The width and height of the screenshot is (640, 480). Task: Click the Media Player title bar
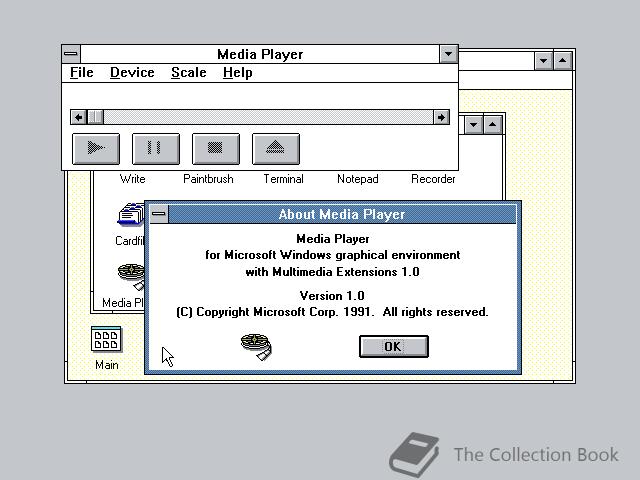(x=260, y=54)
